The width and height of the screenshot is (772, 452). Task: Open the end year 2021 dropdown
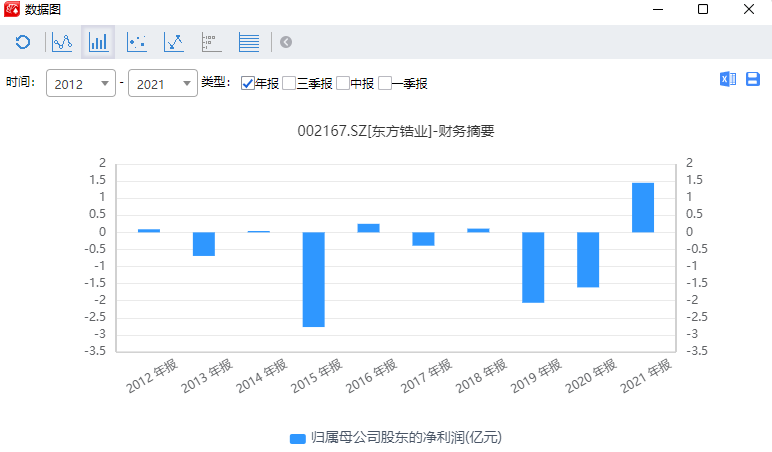162,84
